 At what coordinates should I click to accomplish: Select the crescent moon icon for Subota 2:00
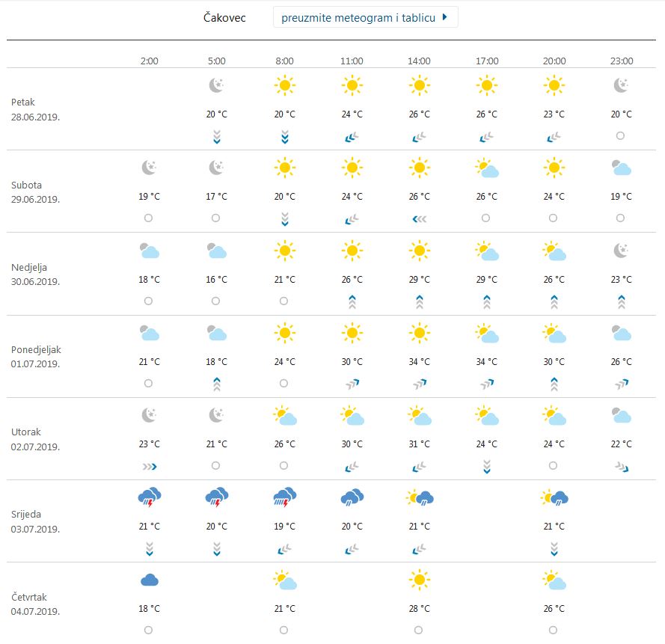[x=149, y=168]
